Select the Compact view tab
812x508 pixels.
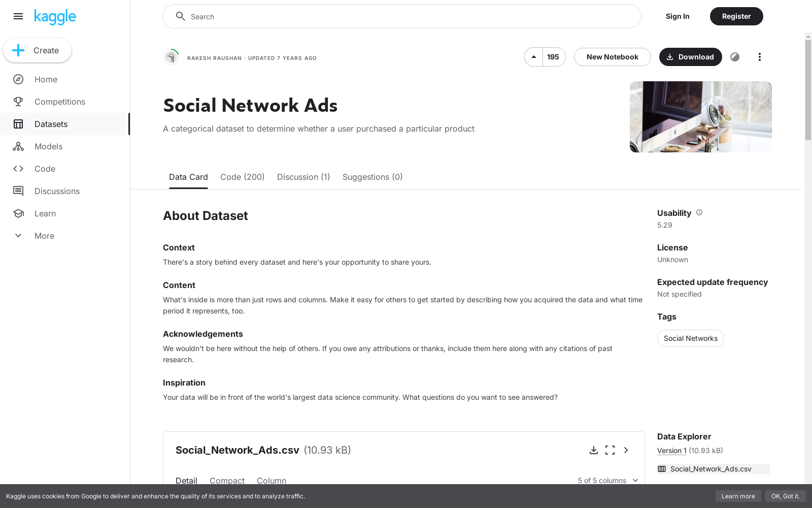tap(227, 481)
